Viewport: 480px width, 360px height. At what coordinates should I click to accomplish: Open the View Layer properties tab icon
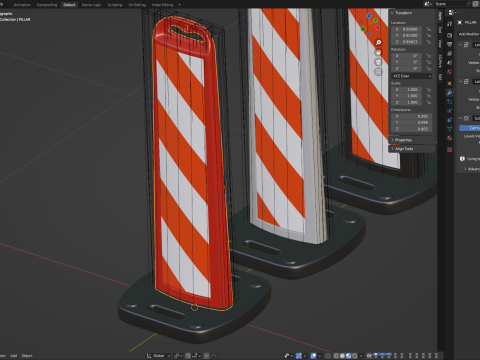[449, 53]
